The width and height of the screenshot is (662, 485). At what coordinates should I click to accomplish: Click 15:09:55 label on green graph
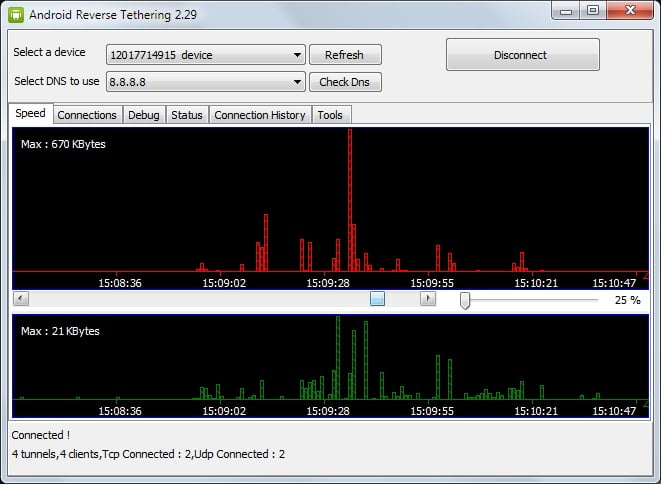click(432, 411)
